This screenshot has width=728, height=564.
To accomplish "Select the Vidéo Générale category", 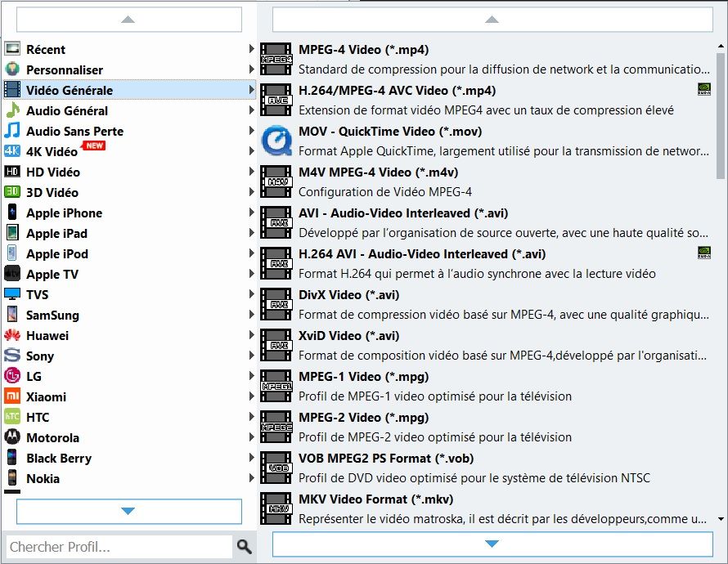I will click(x=129, y=90).
